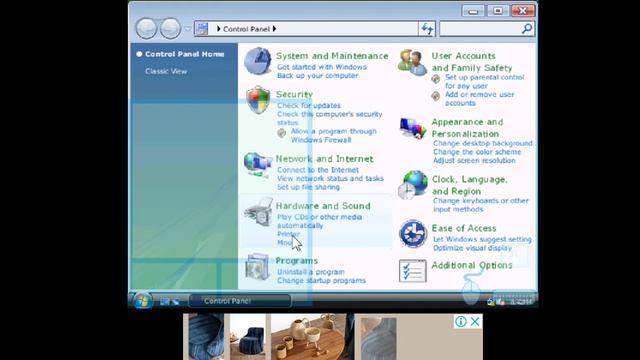Click the ad info icon
Screen dimensions: 640x360
point(461,322)
